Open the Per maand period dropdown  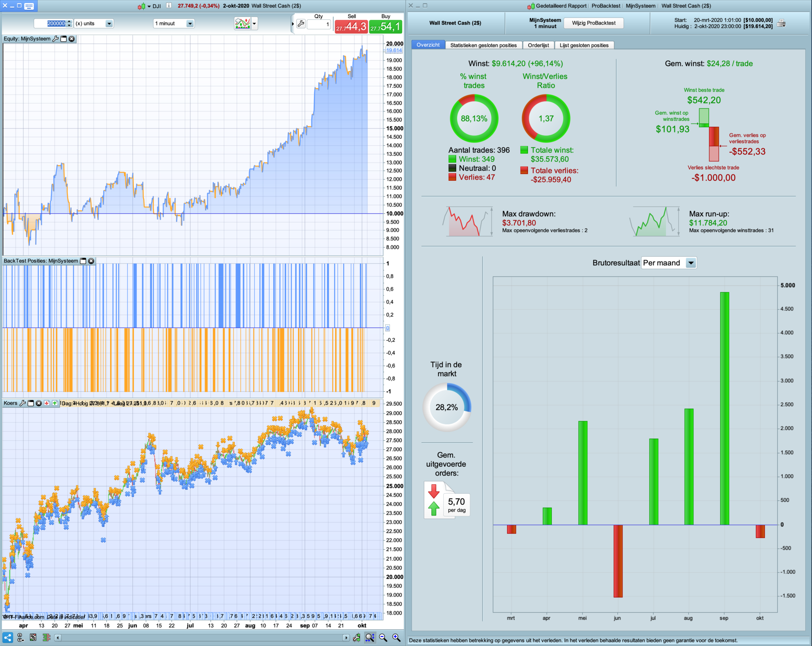[x=691, y=263]
